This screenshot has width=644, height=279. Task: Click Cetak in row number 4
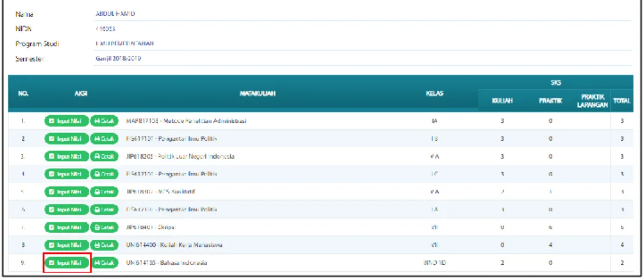coord(104,174)
